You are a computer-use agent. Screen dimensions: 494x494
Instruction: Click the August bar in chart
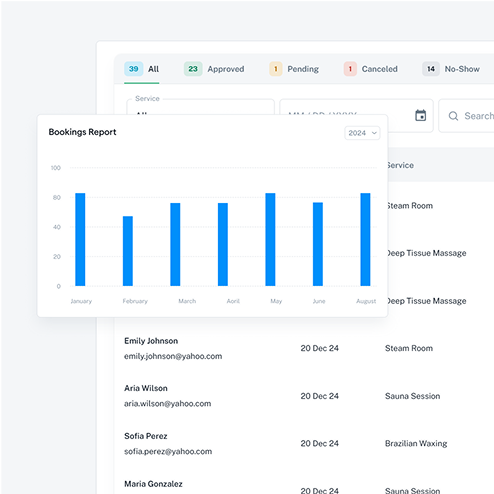(365, 239)
